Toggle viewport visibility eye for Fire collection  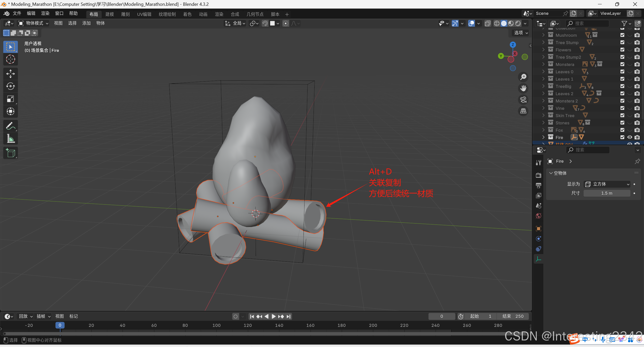[630, 137]
